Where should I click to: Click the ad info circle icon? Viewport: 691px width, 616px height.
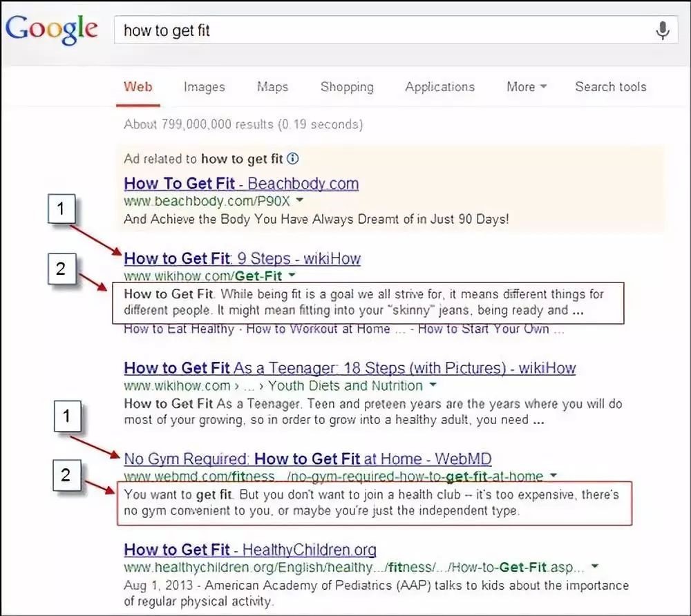pyautogui.click(x=292, y=159)
